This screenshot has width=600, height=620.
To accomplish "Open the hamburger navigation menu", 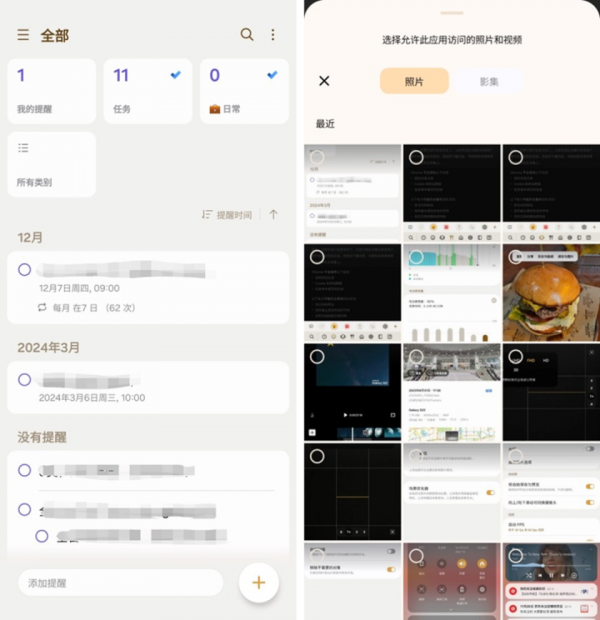I will click(23, 35).
